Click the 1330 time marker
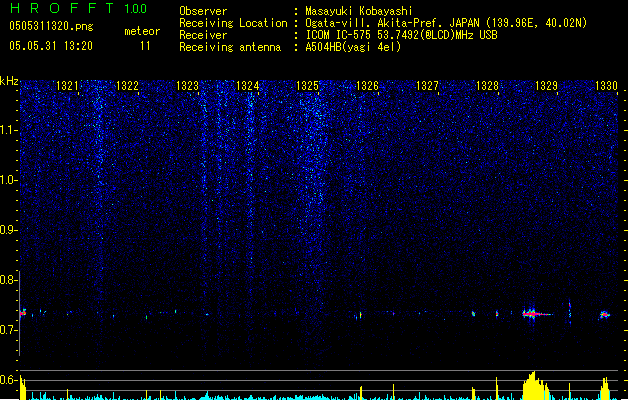Screen dimensions: 629x400 pos(607,86)
